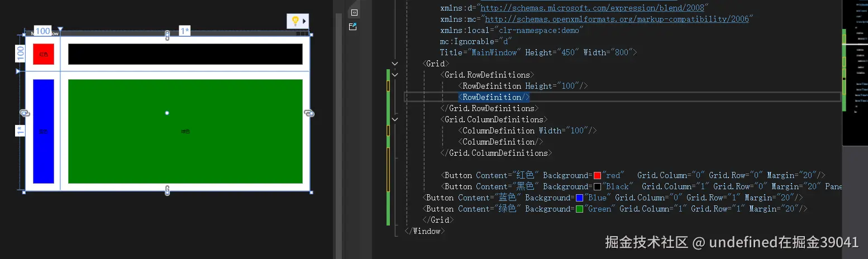
Task: Collapse the Grid.RowDefinitions fold chevron
Action: [x=395, y=75]
